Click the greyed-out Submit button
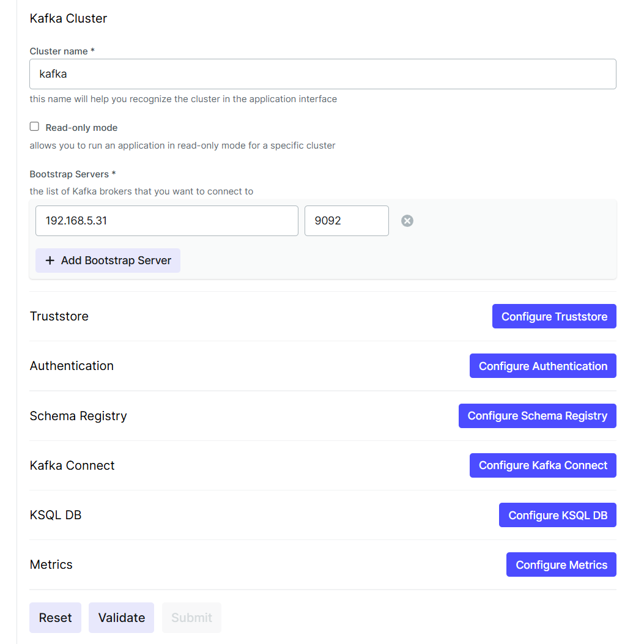This screenshot has width=644, height=644. click(x=191, y=618)
